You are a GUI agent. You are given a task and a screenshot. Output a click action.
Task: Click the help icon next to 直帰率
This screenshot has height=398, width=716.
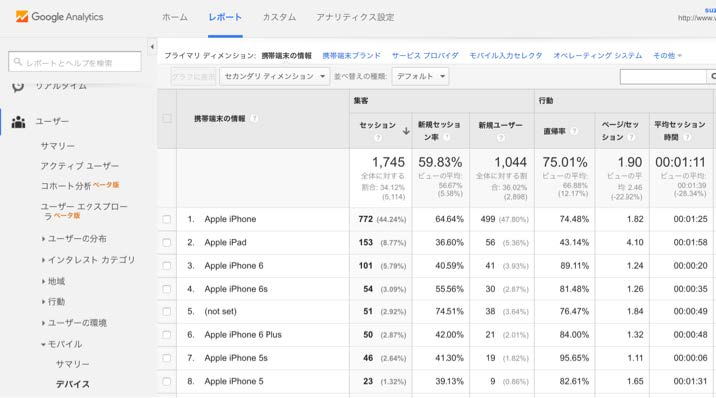tap(574, 131)
